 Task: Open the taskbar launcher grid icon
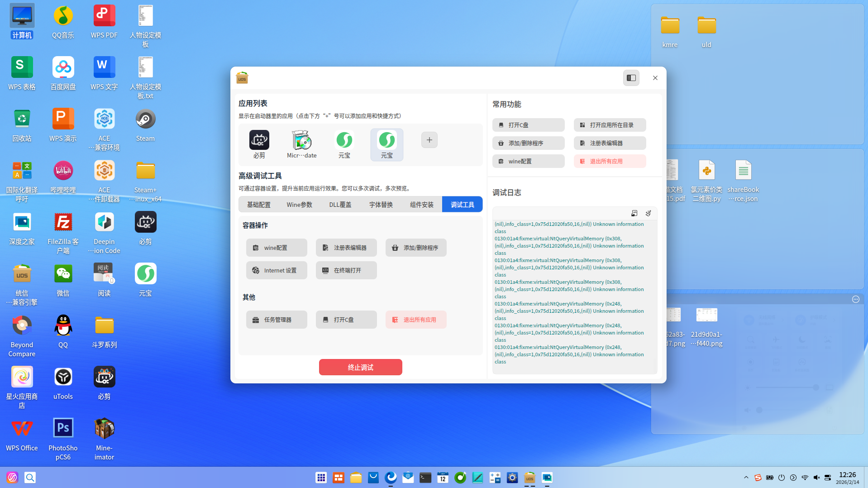point(321,478)
